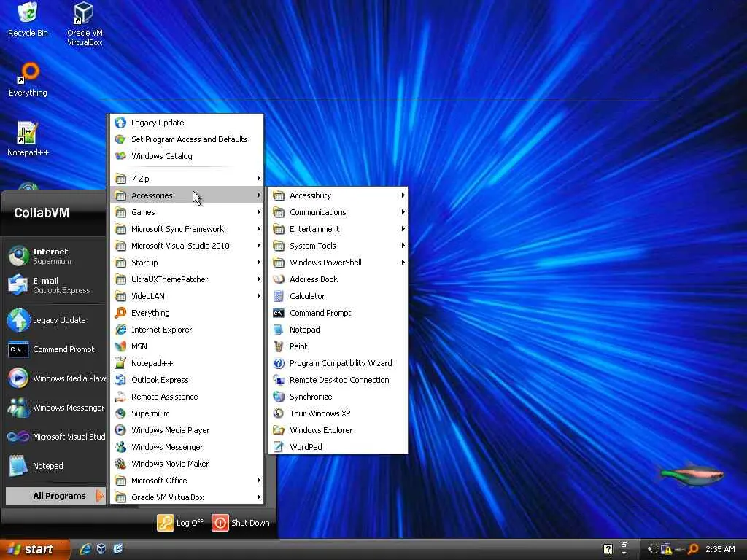Choose Command Prompt in Accessories submenu
This screenshot has width=747, height=560.
point(338,313)
